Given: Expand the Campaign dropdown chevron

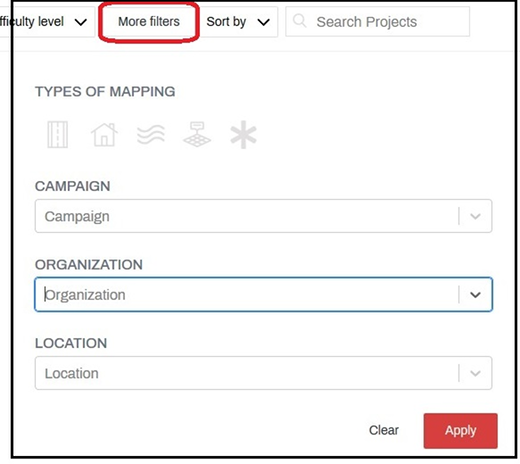Looking at the screenshot, I should pos(475,216).
